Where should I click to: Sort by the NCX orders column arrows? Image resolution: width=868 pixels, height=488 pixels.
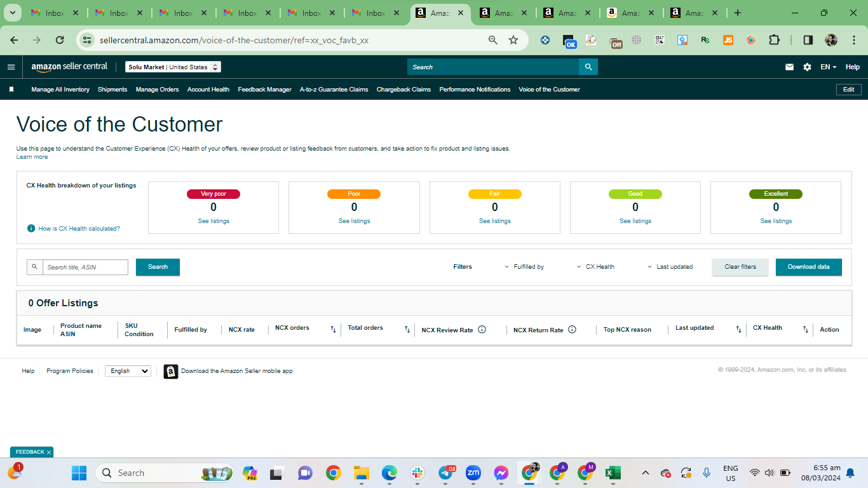click(333, 329)
